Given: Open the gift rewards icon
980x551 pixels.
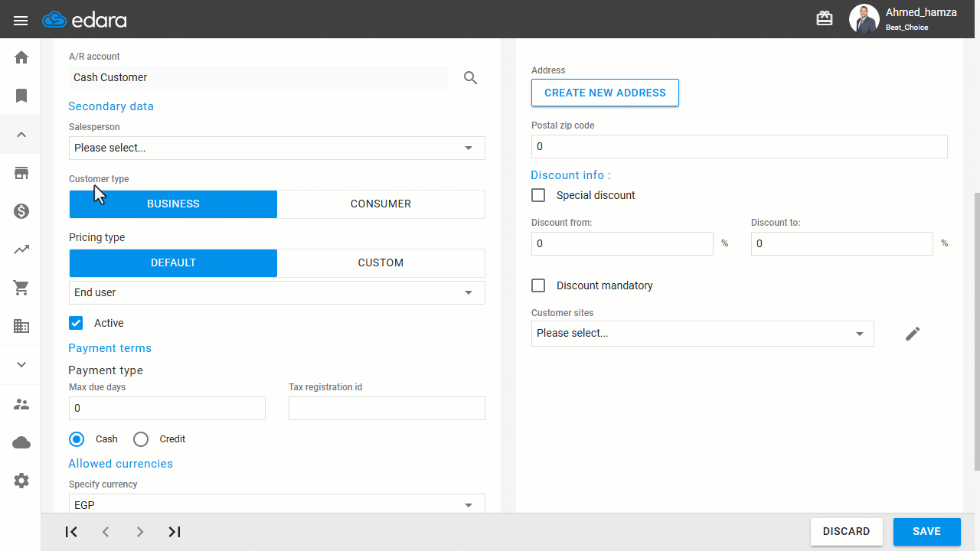Looking at the screenshot, I should pos(825,19).
